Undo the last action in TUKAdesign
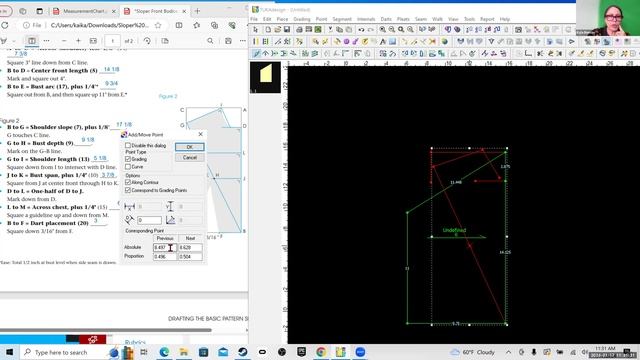Image resolution: width=640 pixels, height=360 pixels. pos(361,30)
